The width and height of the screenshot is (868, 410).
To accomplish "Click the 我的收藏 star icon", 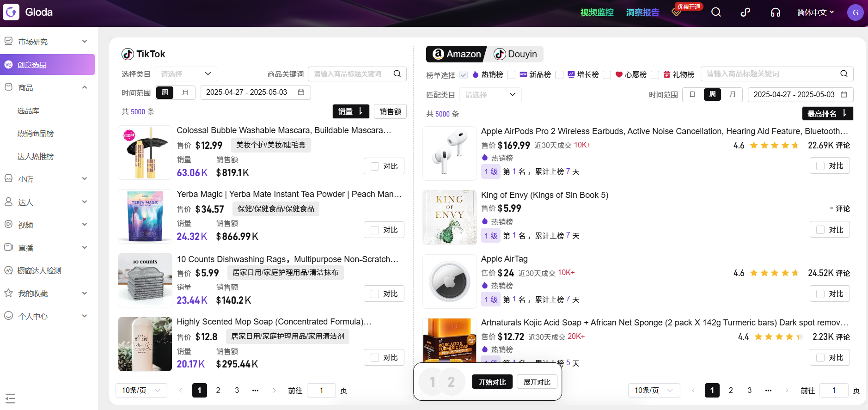I will pyautogui.click(x=8, y=293).
